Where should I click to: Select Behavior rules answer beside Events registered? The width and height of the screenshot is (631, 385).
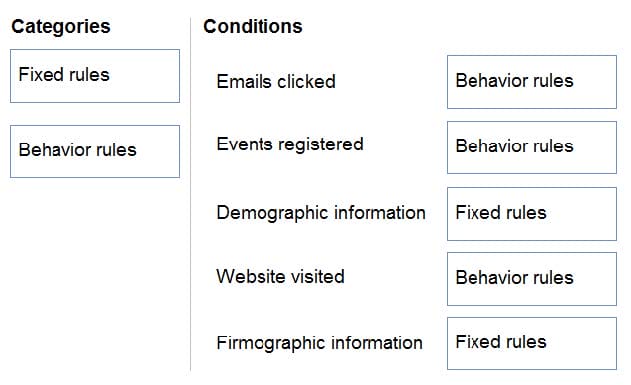(x=532, y=148)
